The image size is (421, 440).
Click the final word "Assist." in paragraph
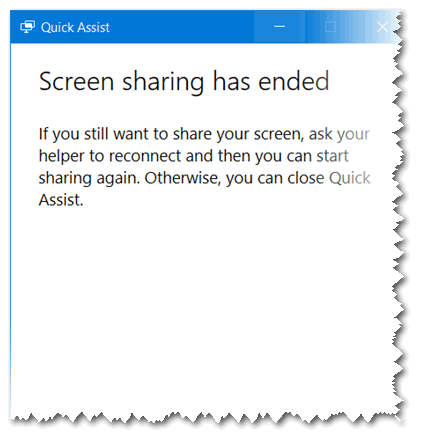(x=61, y=200)
